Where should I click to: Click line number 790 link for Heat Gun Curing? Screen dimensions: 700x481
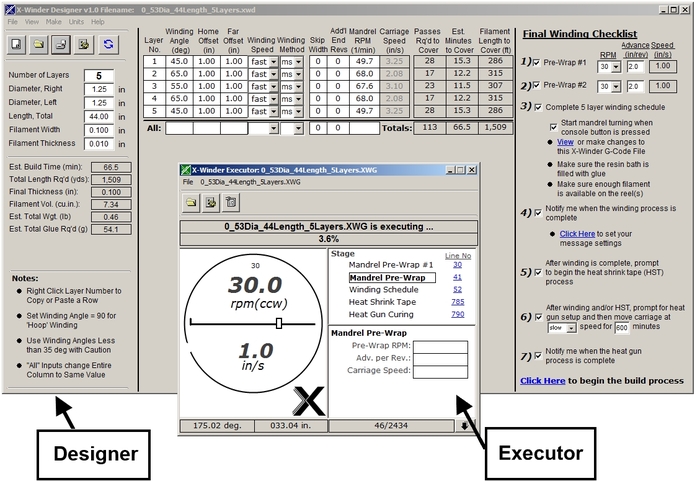click(458, 314)
